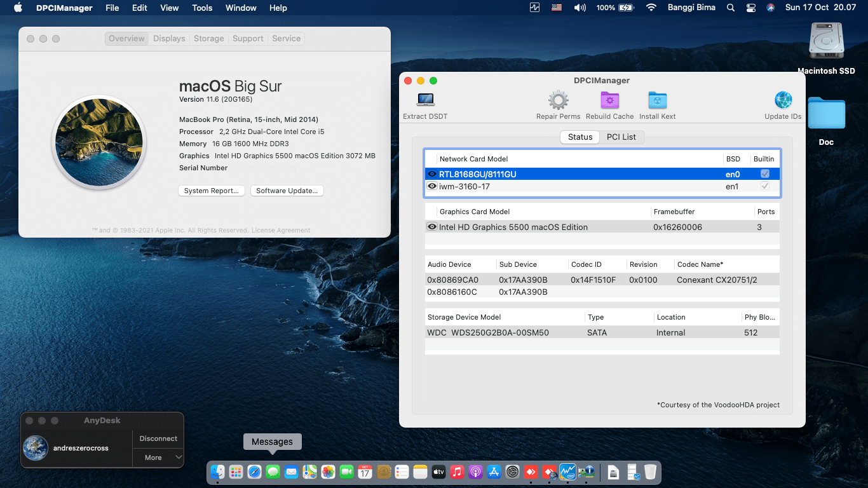Click Disconnect in AnyDesk panel
The width and height of the screenshot is (868, 488).
(158, 438)
